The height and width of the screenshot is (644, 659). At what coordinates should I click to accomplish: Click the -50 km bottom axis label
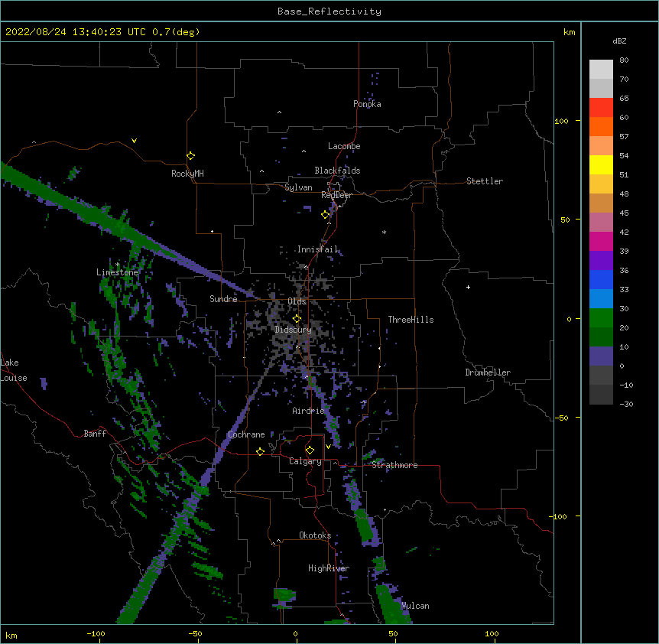(x=195, y=633)
